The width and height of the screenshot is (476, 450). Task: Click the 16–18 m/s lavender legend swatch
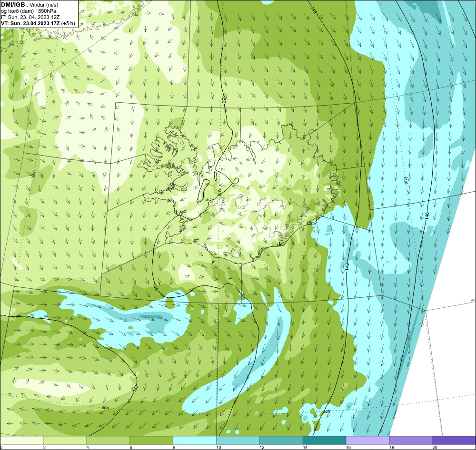click(x=367, y=440)
